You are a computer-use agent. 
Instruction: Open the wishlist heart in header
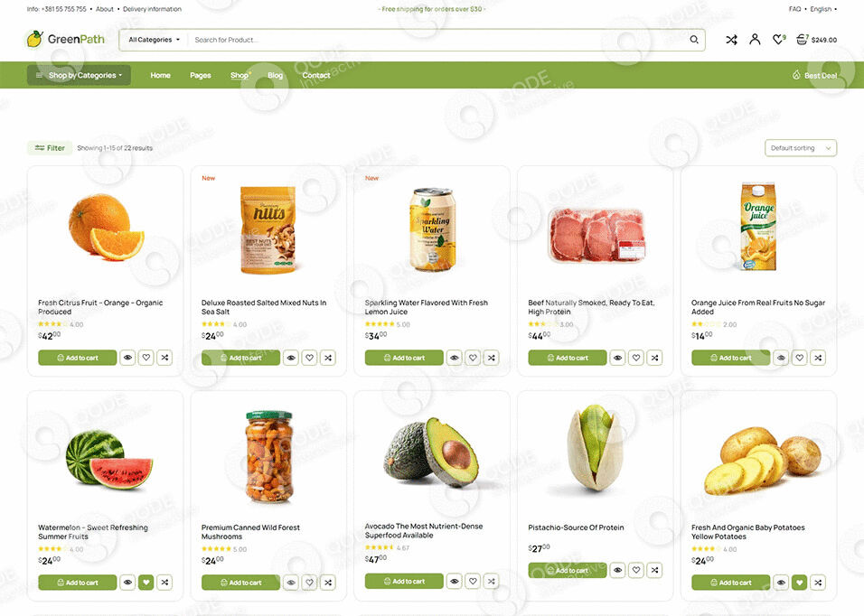778,39
